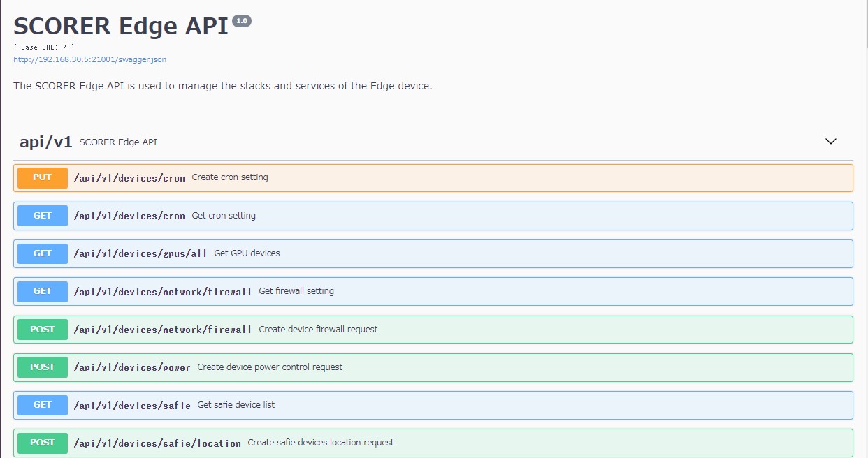
Task: Collapse the api/v1 section using the chevron
Action: click(x=831, y=141)
